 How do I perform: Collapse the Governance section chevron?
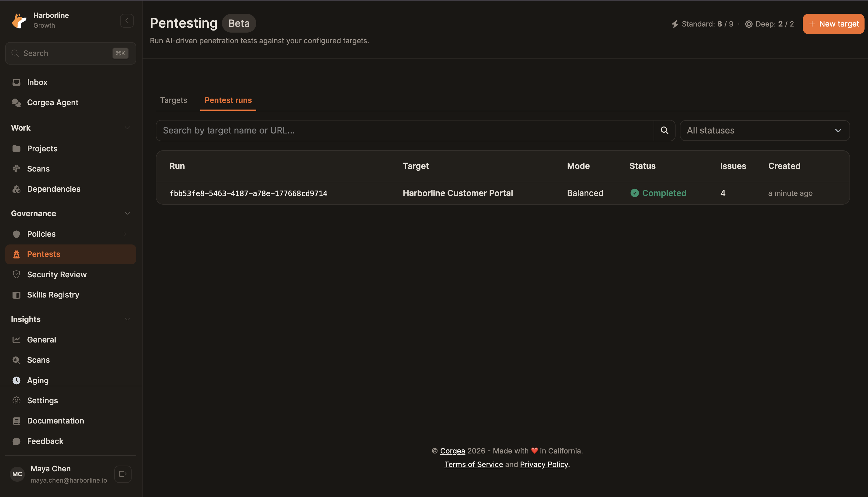click(x=127, y=213)
